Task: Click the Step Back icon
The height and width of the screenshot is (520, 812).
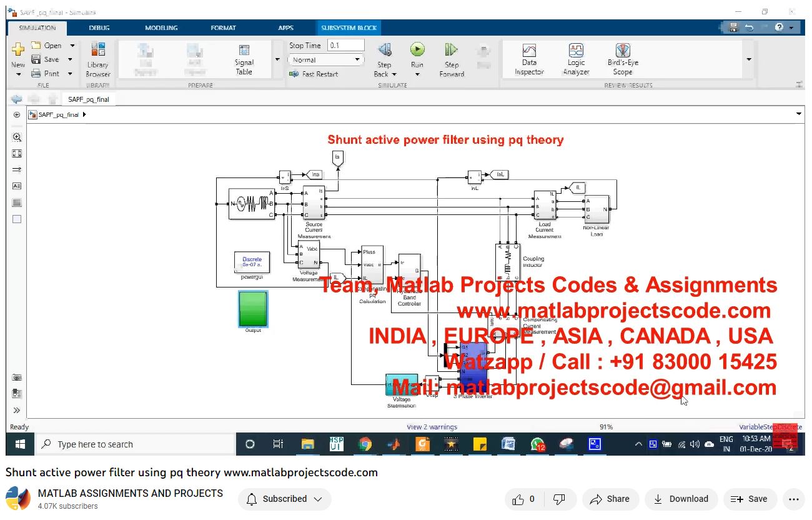Action: tap(385, 50)
